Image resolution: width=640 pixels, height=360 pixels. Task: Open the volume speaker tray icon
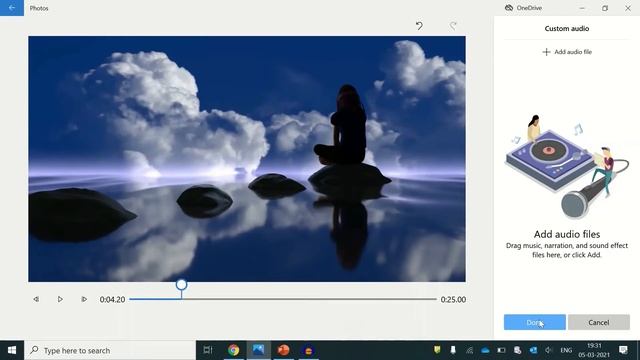tap(549, 350)
